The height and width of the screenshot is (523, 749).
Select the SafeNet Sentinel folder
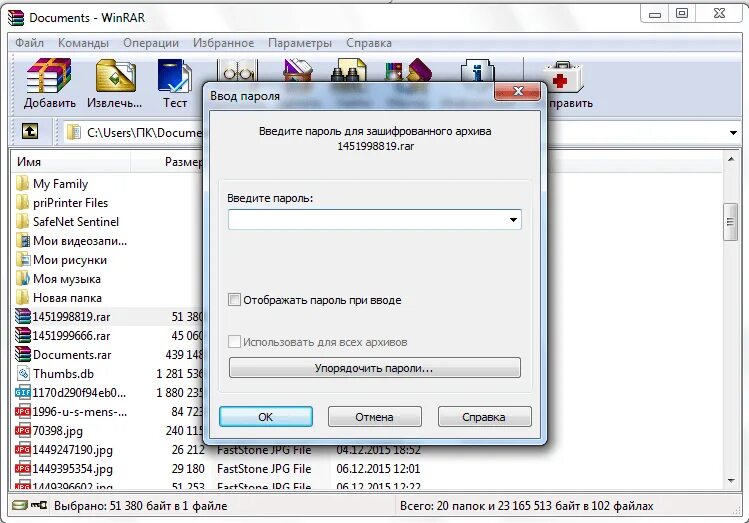(x=67, y=222)
